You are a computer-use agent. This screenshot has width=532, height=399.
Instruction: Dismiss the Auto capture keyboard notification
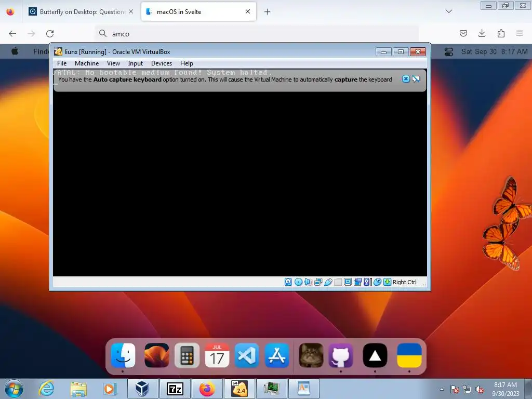pos(406,79)
